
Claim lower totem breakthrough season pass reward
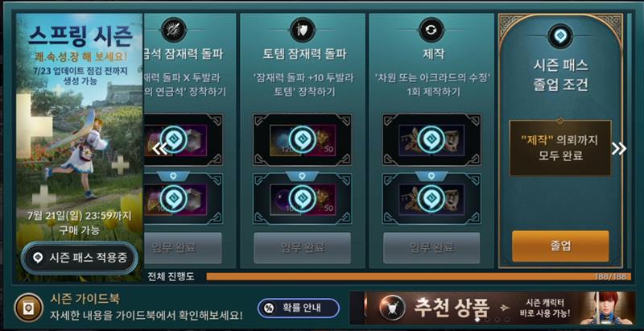coord(303,198)
